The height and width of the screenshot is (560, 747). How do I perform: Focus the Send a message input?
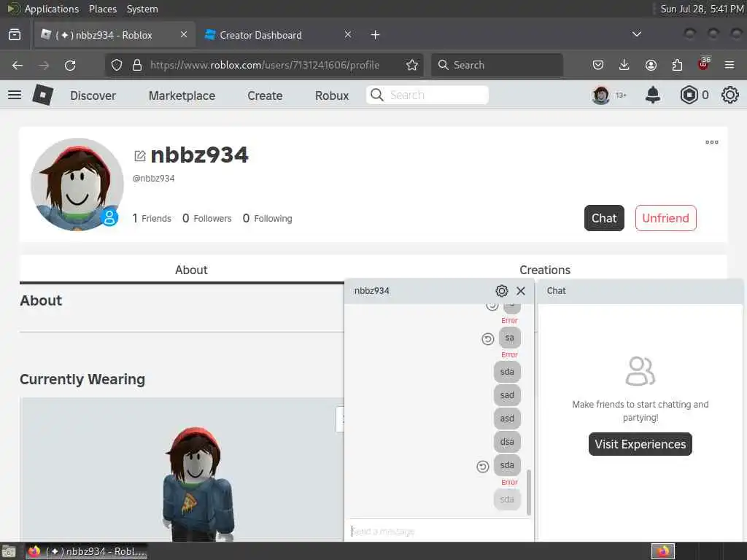coord(438,531)
